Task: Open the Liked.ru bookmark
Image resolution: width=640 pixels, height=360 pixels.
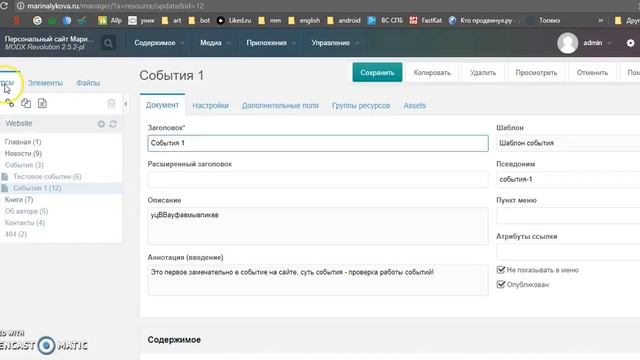Action: 234,20
